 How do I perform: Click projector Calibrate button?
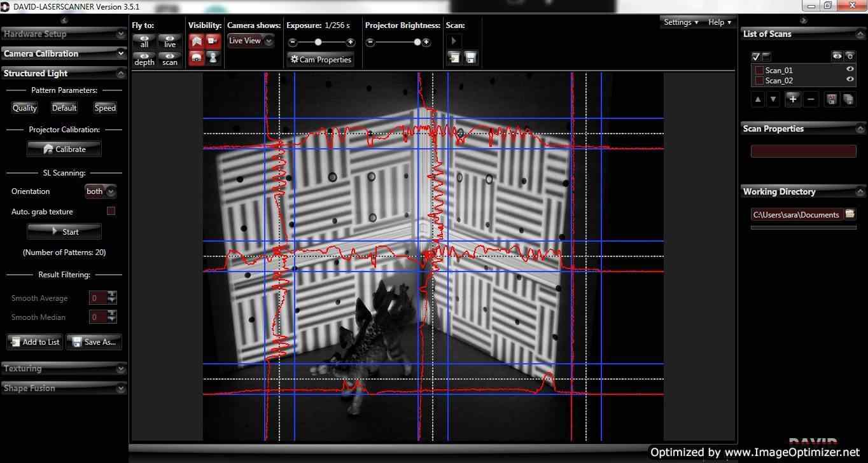[64, 149]
